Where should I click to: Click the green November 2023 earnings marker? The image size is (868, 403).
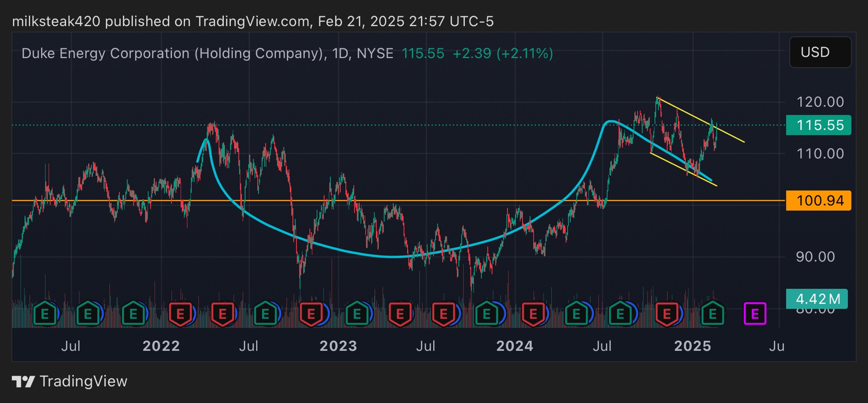coord(487,314)
